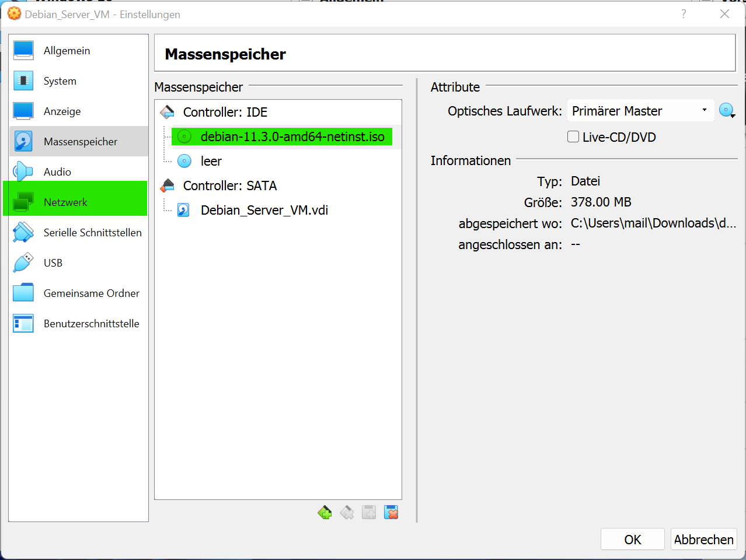Add a new storage controller
Screen dimensions: 746x560
325,513
